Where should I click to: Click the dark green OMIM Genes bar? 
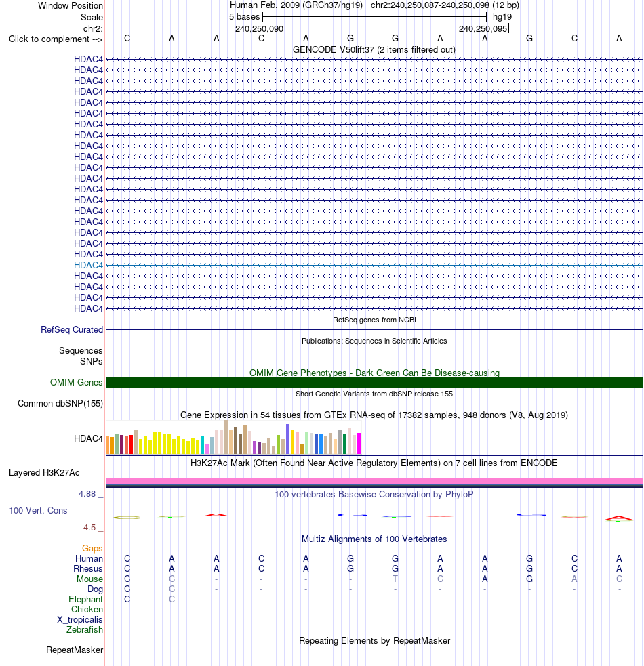tap(374, 382)
